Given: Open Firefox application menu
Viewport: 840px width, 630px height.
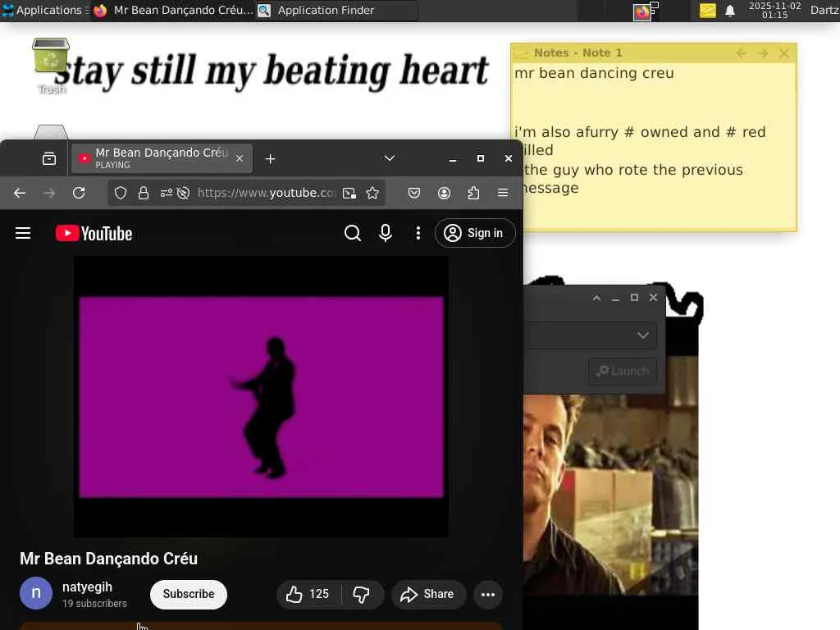Looking at the screenshot, I should pyautogui.click(x=503, y=193).
